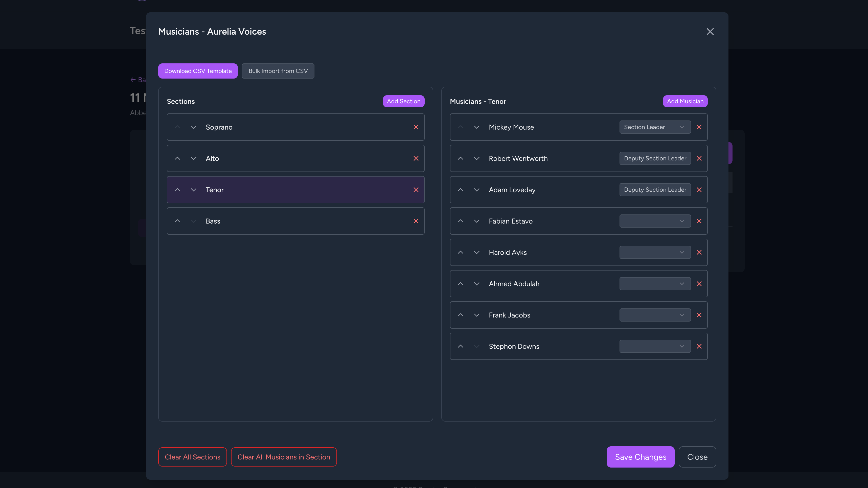Click Download CSV Template button
Screen dimensions: 868x488
[198, 71]
